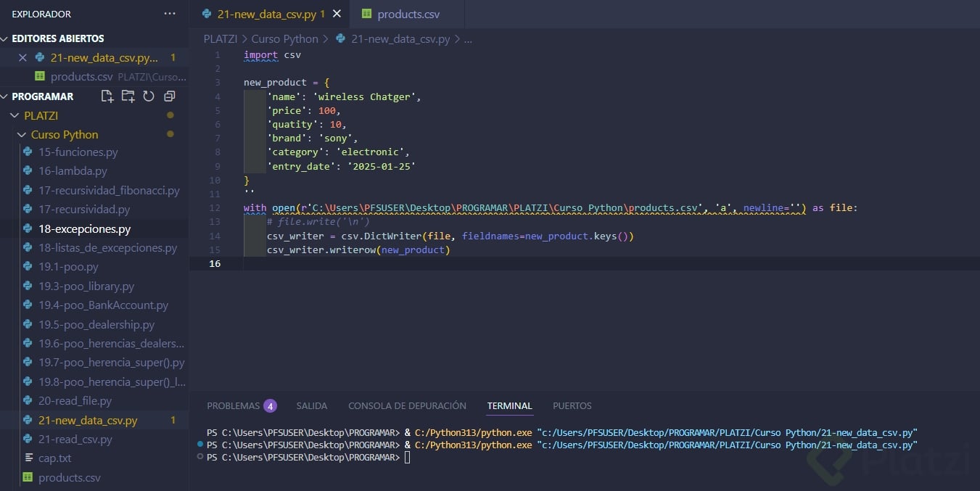This screenshot has width=980, height=491.
Task: Open the PROBLEMAS panel tab
Action: tap(233, 406)
